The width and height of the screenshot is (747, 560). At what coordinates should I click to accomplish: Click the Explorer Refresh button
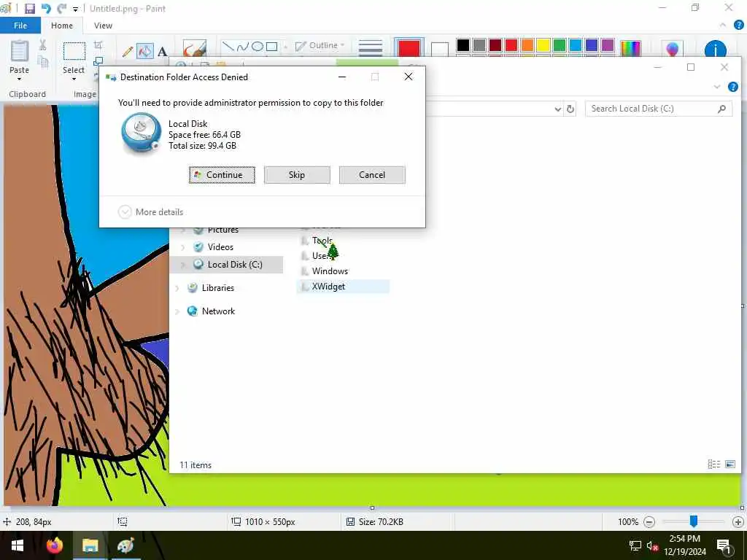(570, 109)
